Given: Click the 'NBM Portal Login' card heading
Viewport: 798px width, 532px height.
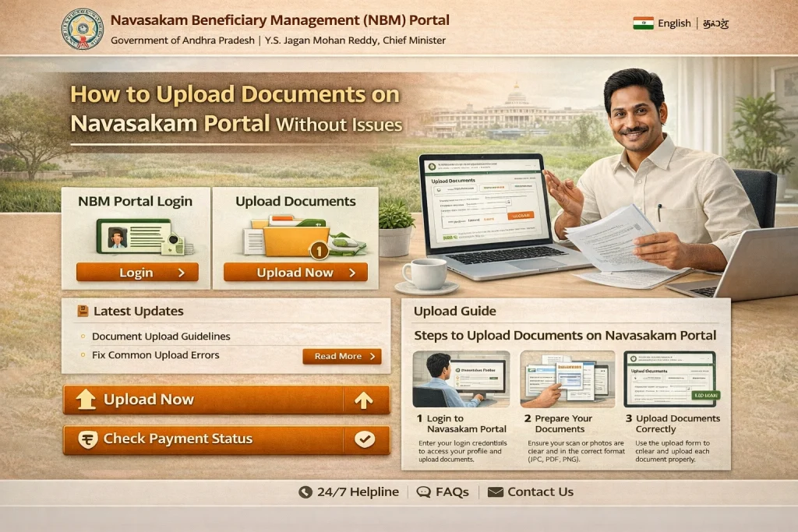Looking at the screenshot, I should tap(136, 202).
